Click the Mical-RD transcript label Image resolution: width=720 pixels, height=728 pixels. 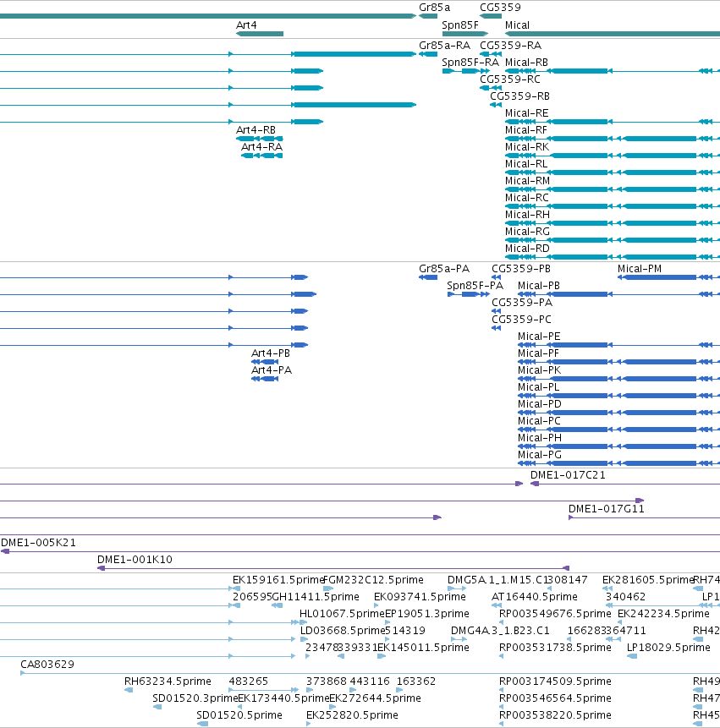coord(527,249)
